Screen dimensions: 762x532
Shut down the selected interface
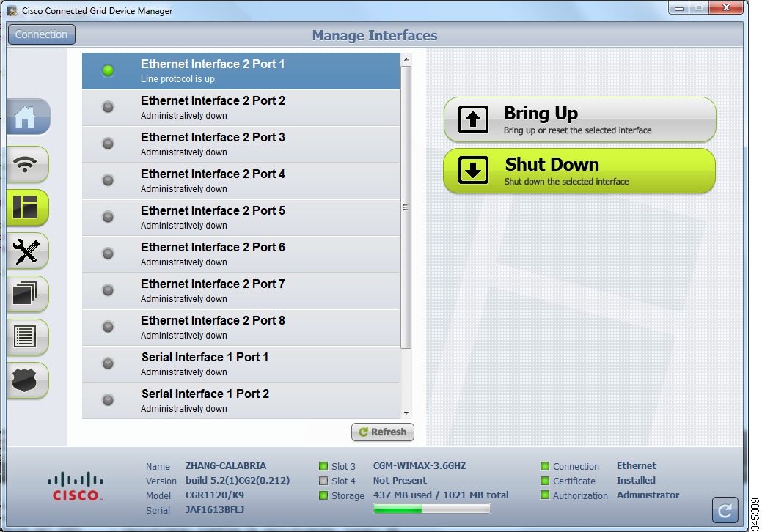tap(580, 171)
